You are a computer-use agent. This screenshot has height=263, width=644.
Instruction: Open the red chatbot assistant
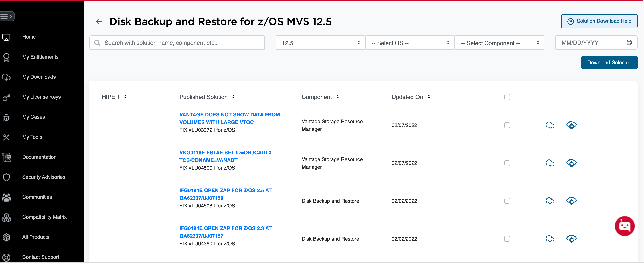pos(625,226)
